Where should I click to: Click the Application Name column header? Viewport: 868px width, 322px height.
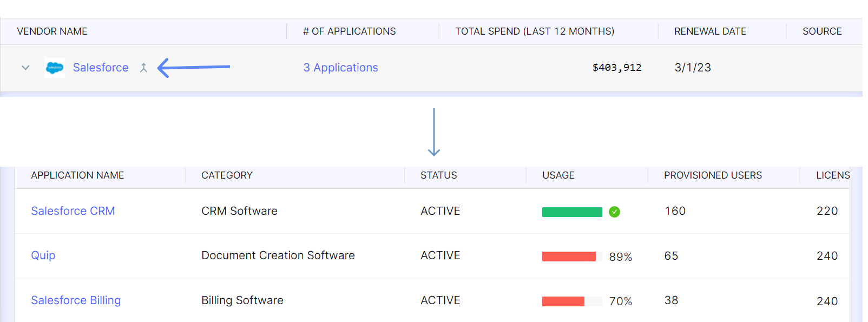77,175
